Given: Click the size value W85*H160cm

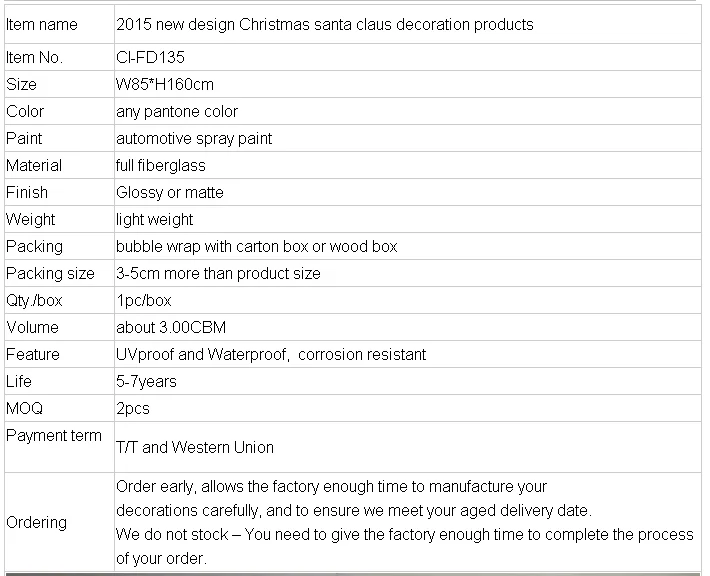Looking at the screenshot, I should tap(165, 84).
